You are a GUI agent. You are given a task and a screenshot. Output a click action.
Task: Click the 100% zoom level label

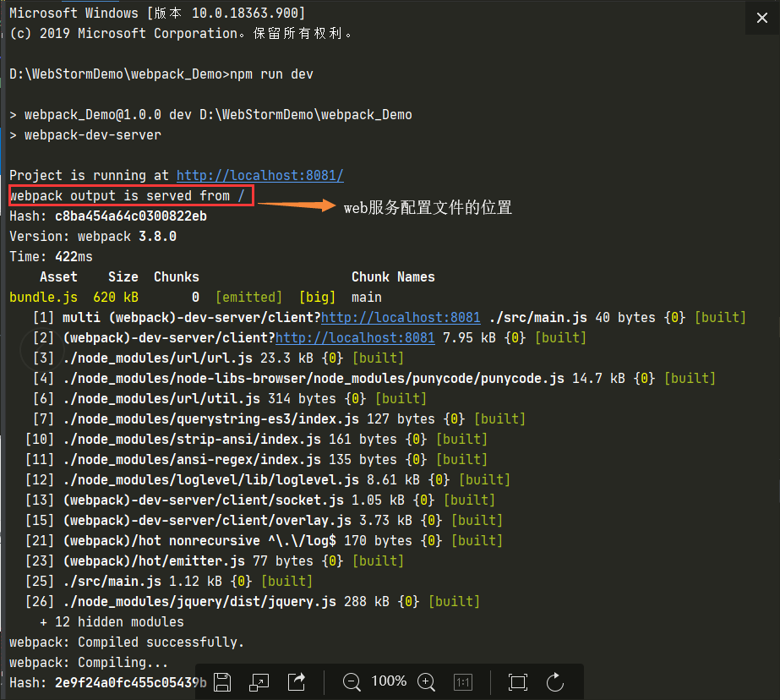tap(389, 681)
